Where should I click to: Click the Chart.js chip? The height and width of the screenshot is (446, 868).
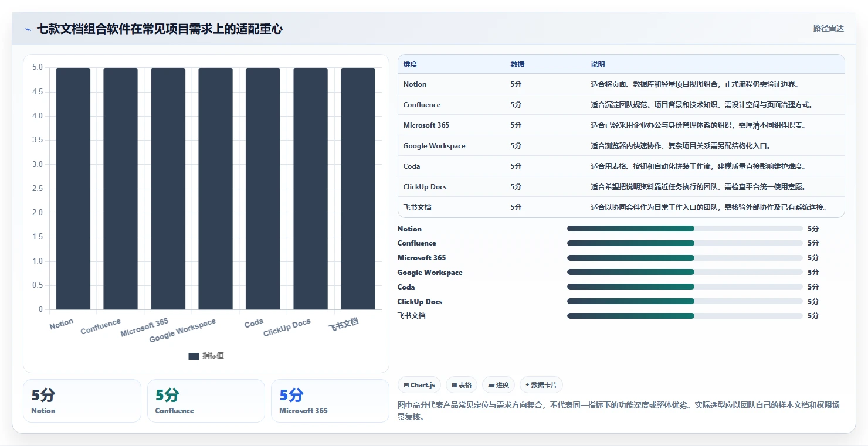pos(419,385)
